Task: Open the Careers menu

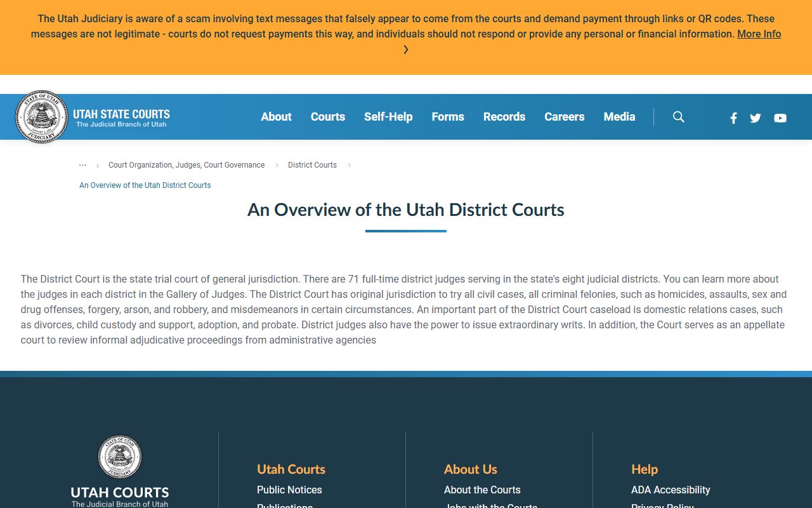Action: pos(565,117)
